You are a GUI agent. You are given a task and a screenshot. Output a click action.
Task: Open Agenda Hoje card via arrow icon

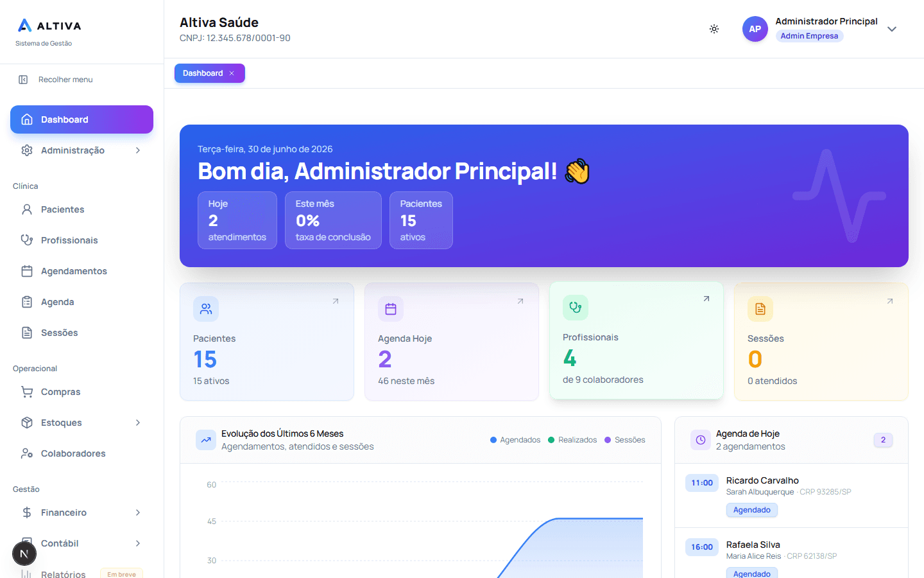[x=520, y=301]
